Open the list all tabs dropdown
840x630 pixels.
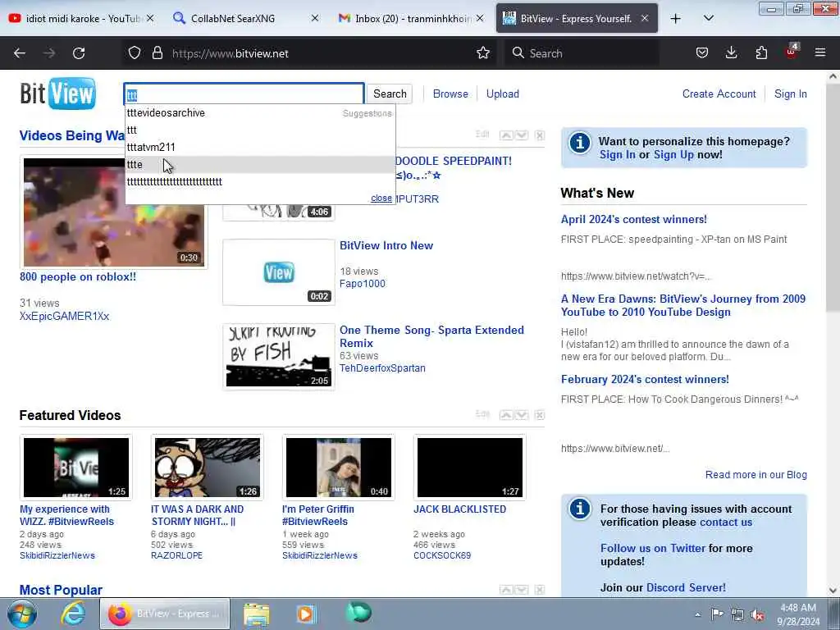coord(708,18)
